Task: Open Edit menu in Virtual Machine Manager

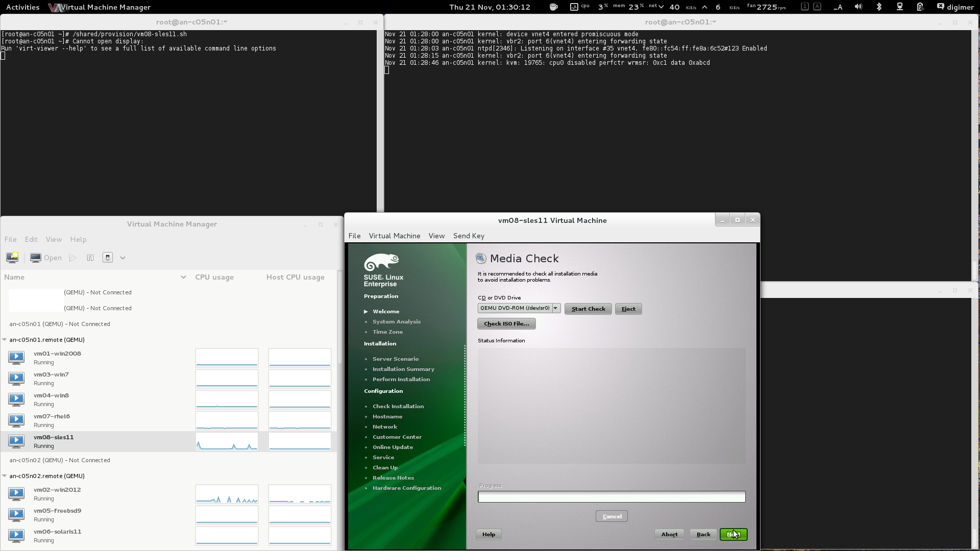Action: pos(31,239)
